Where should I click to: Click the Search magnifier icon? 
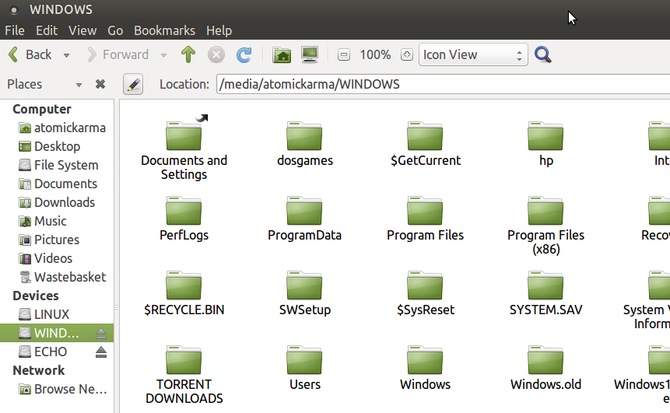(x=543, y=55)
